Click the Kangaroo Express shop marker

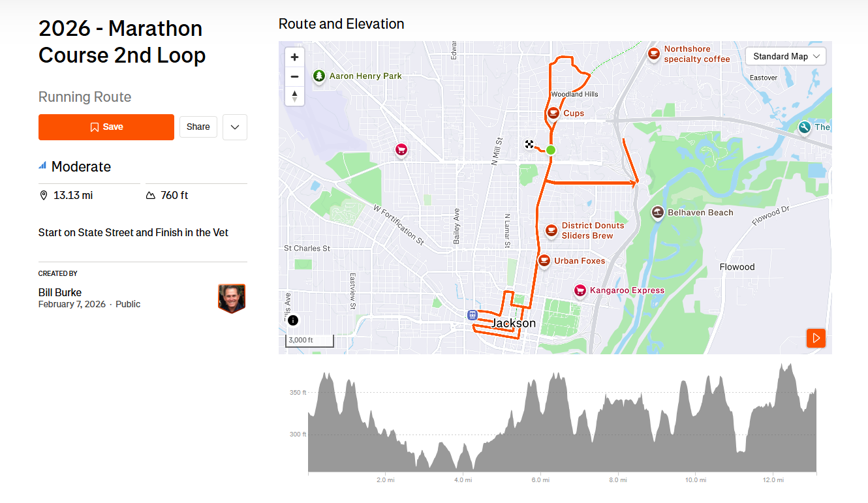580,290
